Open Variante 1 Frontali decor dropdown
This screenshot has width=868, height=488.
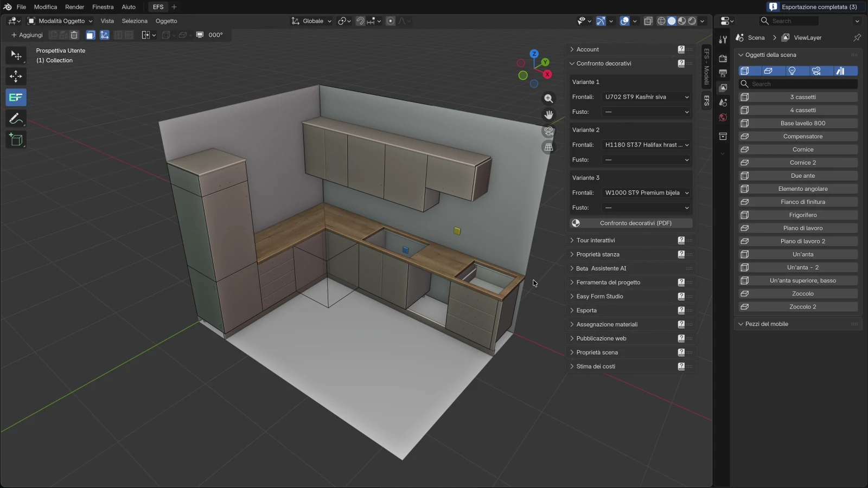[647, 97]
